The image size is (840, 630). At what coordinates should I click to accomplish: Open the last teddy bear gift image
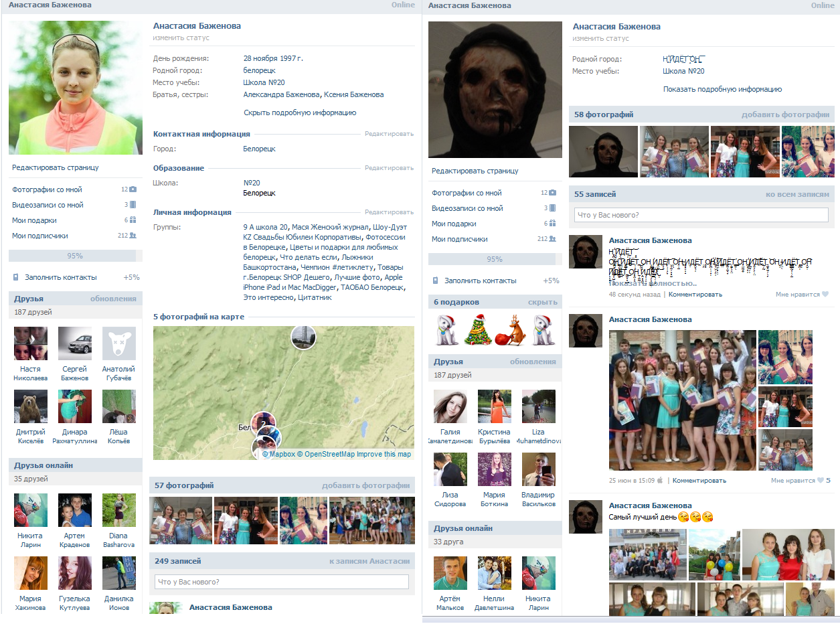[543, 330]
